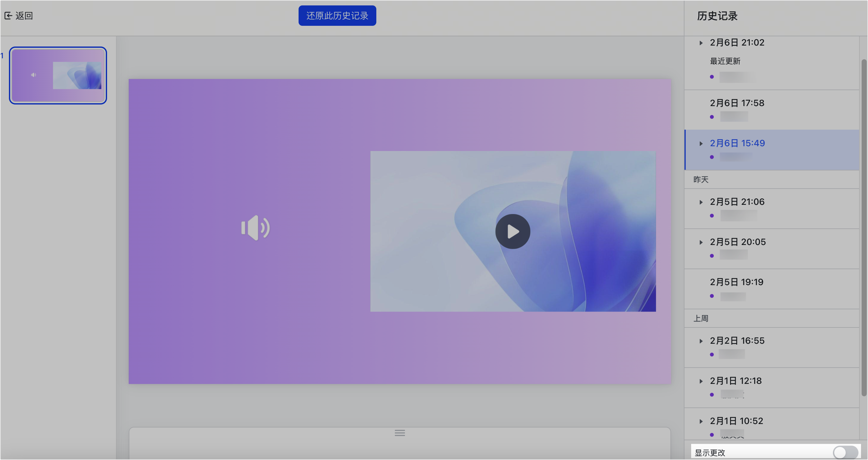Click the speaker icon in the slide thumbnail

pos(33,75)
